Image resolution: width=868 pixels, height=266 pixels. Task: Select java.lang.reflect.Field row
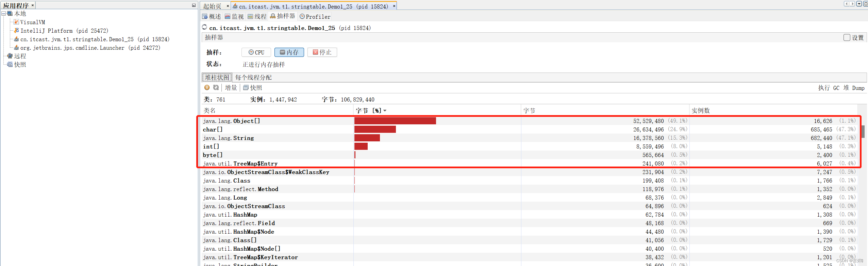[529, 223]
